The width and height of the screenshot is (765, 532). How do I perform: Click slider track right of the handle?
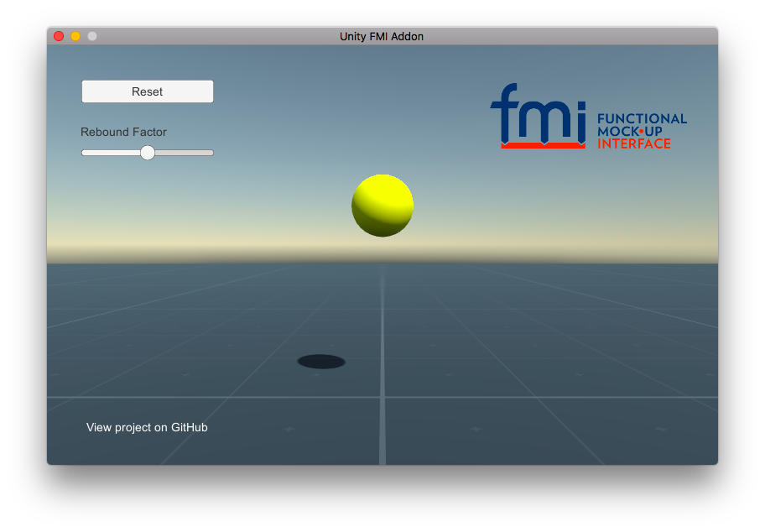pos(182,153)
